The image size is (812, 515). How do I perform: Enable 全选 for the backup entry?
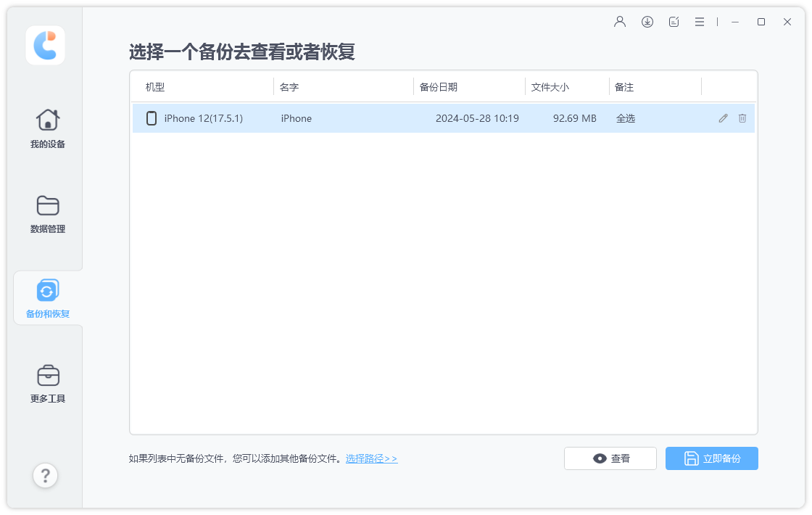(x=625, y=118)
